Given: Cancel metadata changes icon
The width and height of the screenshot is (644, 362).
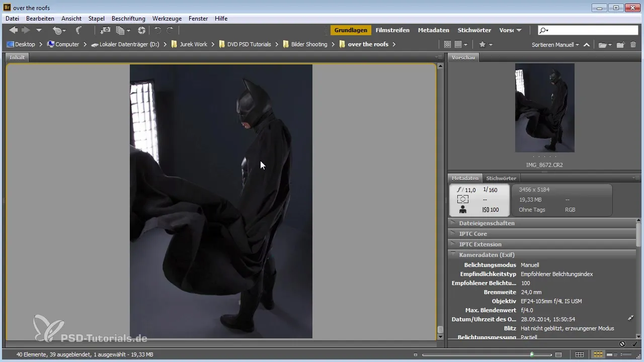Looking at the screenshot, I should (622, 344).
